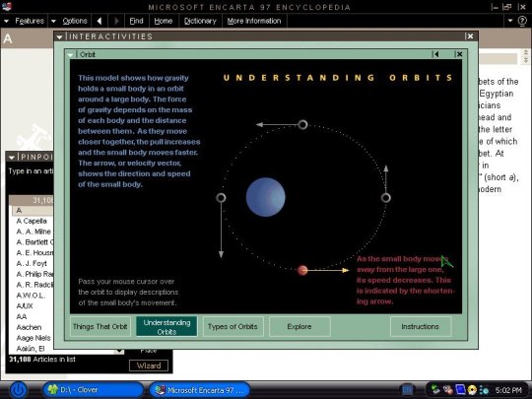
Task: Click the Encarta app icon in title bar
Action: 7,6
